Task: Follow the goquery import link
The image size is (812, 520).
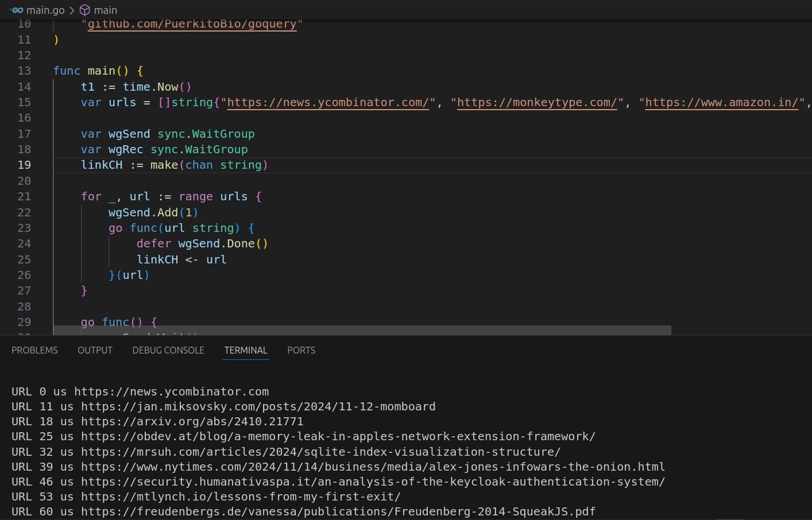Action: pos(192,24)
